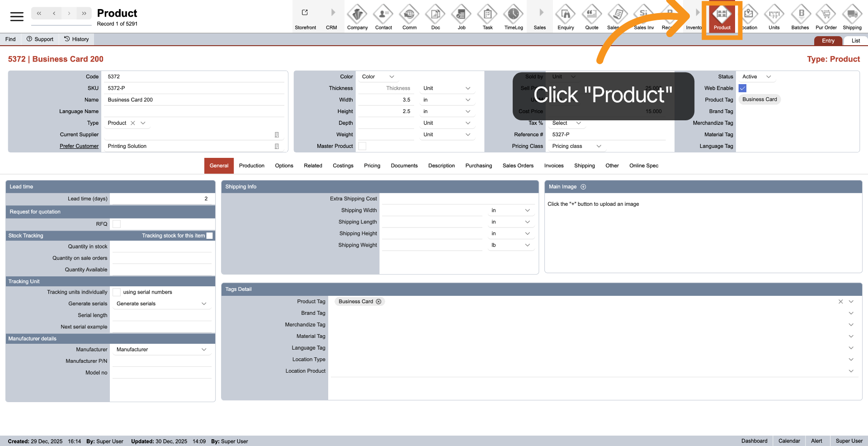Switch to the List view tab
The width and height of the screenshot is (868, 446).
[x=855, y=40]
